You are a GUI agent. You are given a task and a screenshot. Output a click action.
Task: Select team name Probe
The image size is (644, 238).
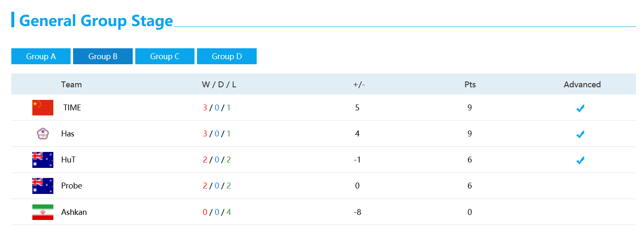pyautogui.click(x=71, y=186)
